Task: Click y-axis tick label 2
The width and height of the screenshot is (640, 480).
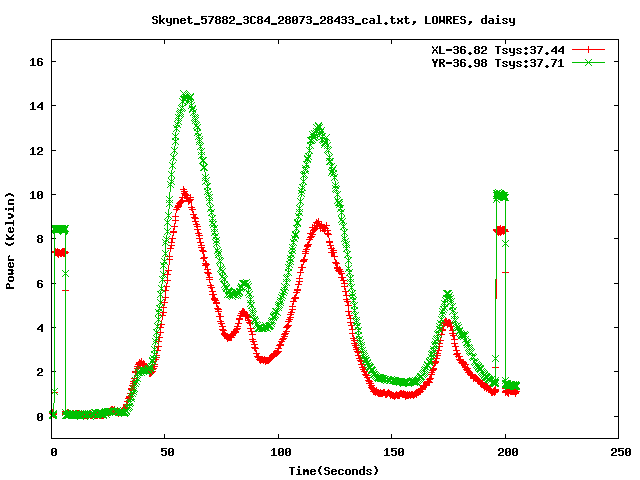Action: click(x=40, y=372)
